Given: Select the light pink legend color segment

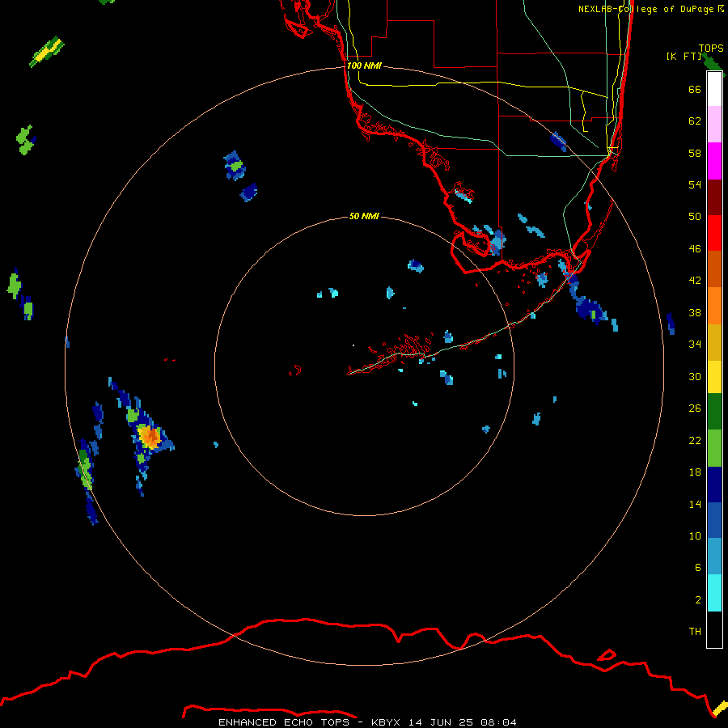Looking at the screenshot, I should pyautogui.click(x=714, y=124).
